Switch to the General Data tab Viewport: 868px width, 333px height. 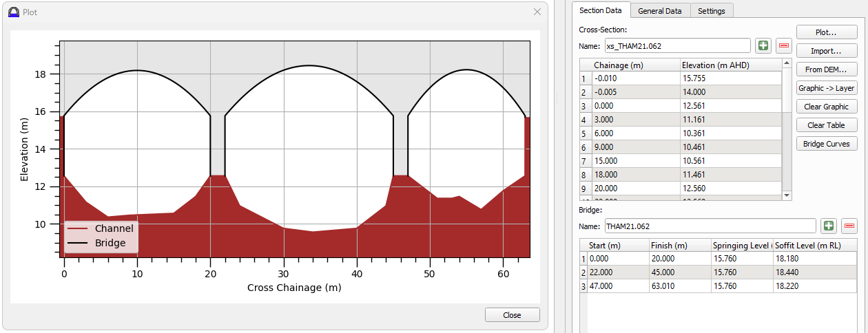tap(659, 11)
